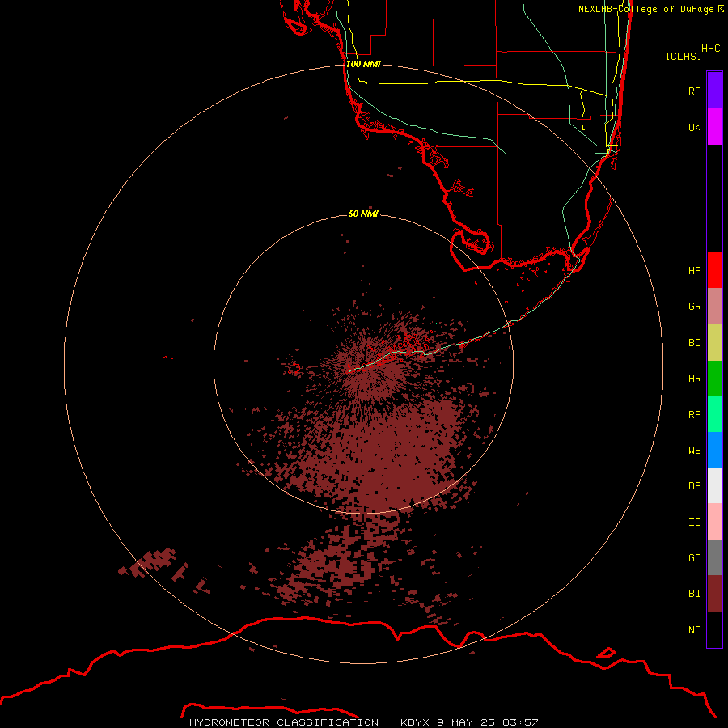Click the UK magenta legend swatch
The height and width of the screenshot is (728, 728).
point(714,127)
